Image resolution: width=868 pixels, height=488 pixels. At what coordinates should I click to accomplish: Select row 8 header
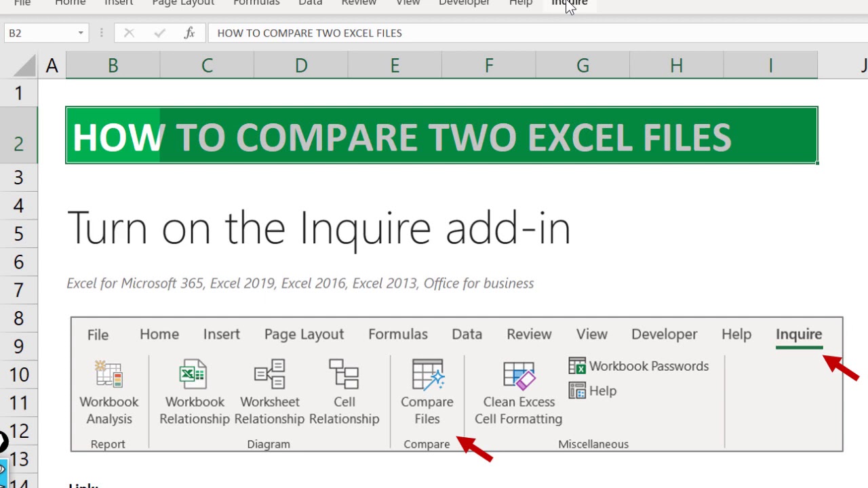pos(19,319)
